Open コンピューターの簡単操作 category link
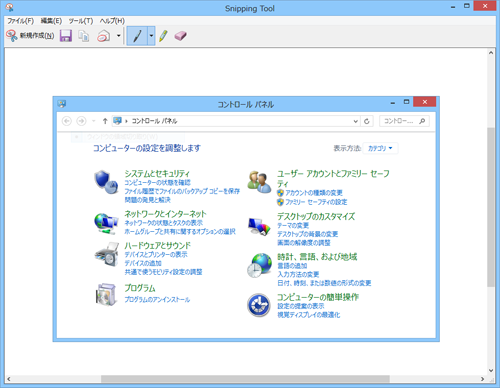Viewport: 500px width, 388px height. (x=318, y=297)
